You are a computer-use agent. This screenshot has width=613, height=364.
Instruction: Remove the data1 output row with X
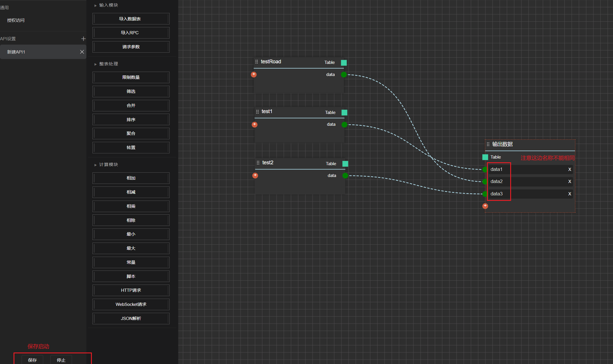click(570, 169)
